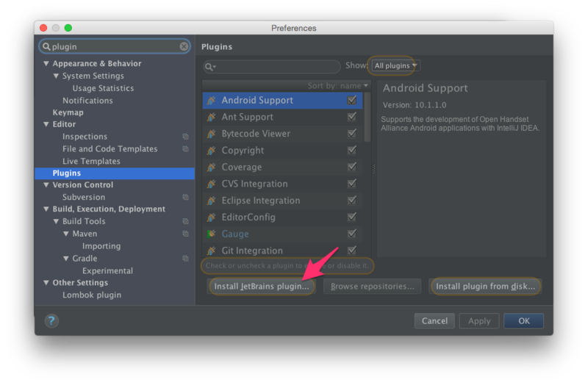Collapse the Build Tools node
This screenshot has height=385, width=588.
coord(57,222)
